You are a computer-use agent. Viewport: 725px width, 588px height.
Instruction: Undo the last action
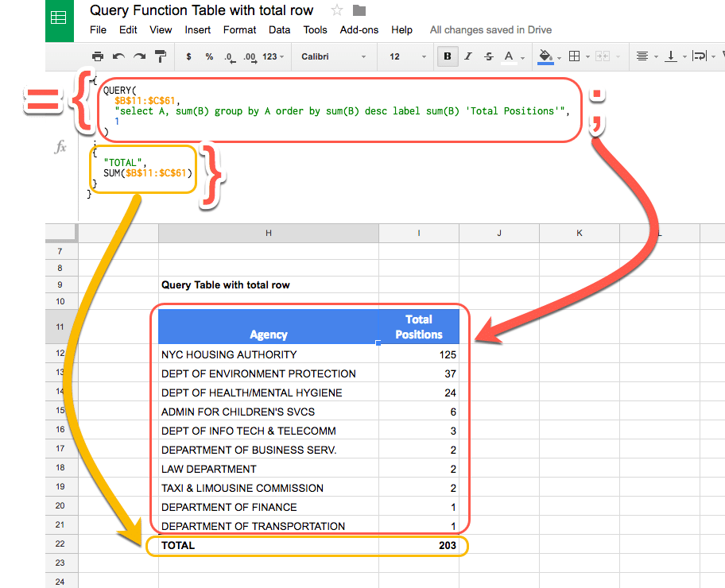(119, 56)
